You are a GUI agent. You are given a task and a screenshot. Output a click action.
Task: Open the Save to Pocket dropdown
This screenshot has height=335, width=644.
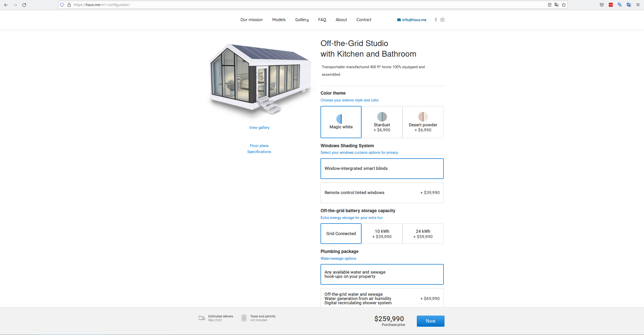point(601,5)
